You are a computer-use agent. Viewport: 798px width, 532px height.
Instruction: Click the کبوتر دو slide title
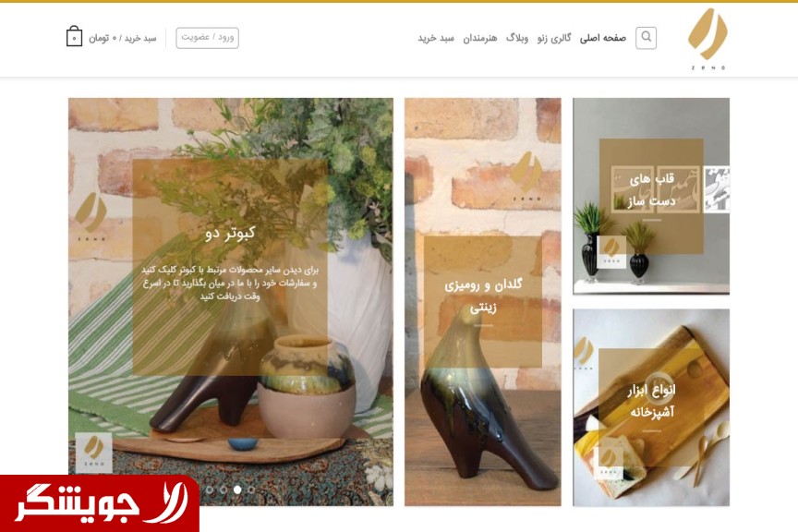(x=230, y=233)
